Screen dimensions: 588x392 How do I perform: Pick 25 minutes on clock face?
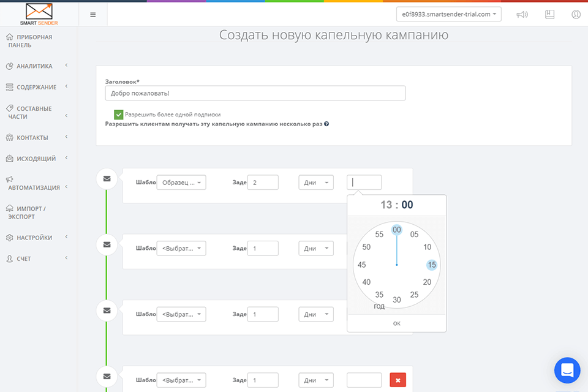(414, 295)
